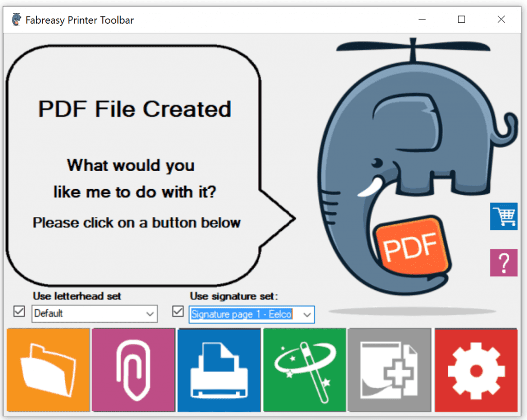
Task: Open the save-to-folder orange tile
Action: pos(48,370)
